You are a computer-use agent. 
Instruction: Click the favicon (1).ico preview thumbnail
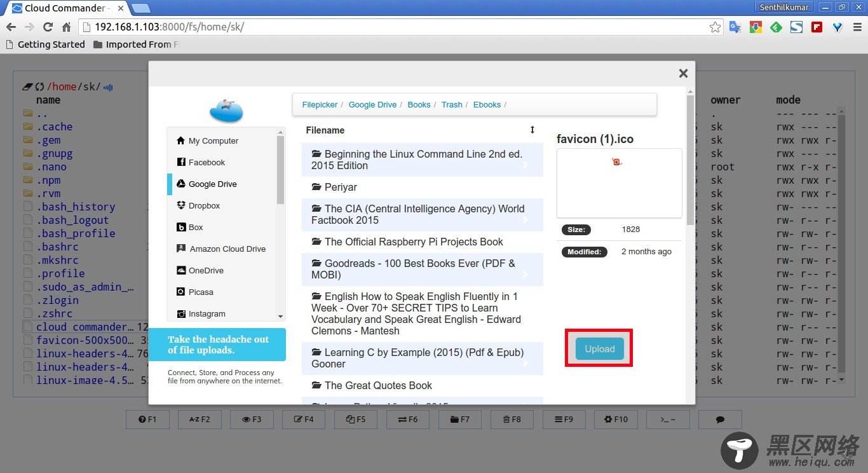619,183
